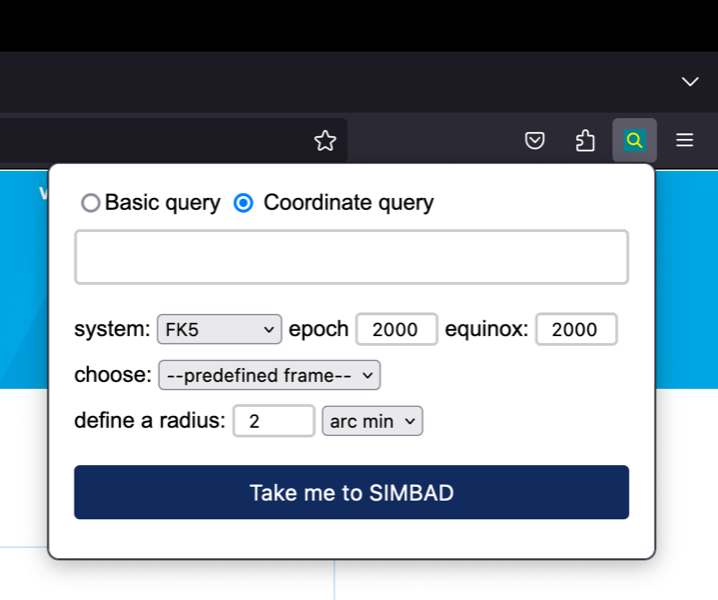
Task: Click the equinox 2000 field
Action: [x=577, y=329]
